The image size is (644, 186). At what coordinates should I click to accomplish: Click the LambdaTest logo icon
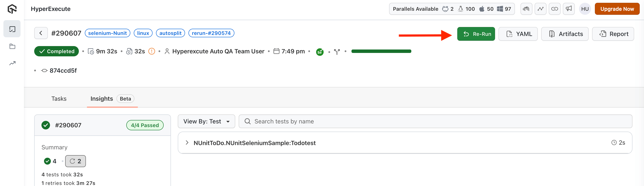coord(12,9)
